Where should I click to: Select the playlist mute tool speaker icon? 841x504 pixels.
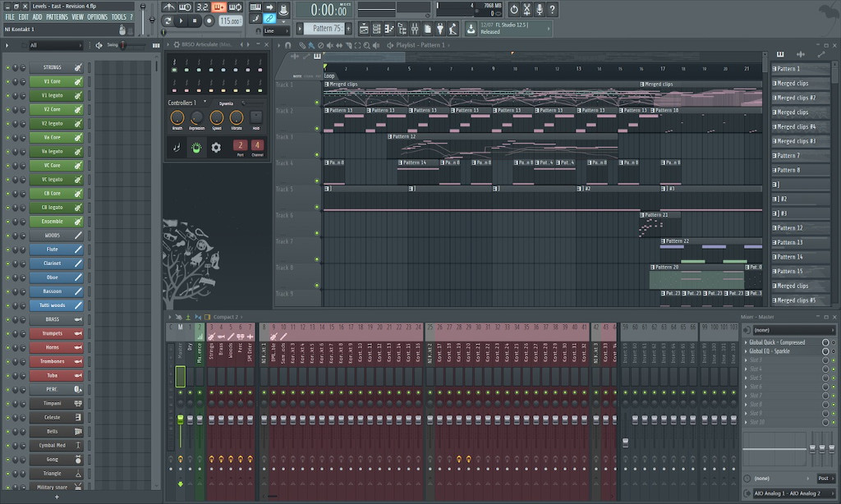point(329,45)
